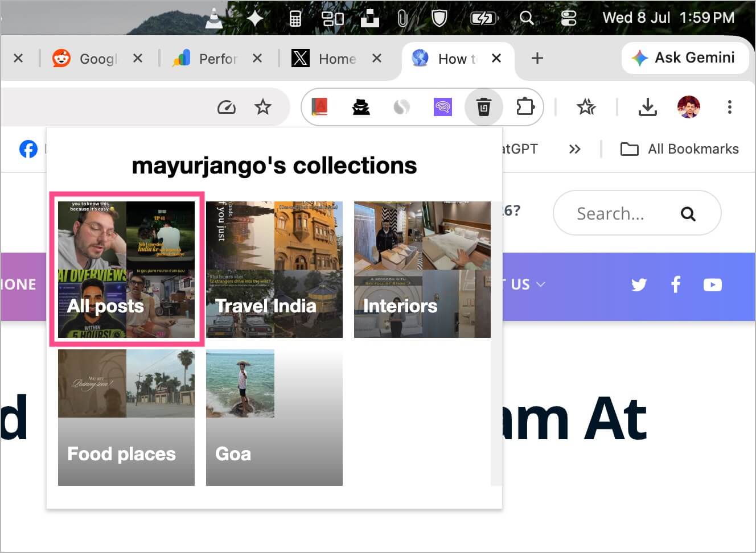
Task: Click the website Search field
Action: (637, 213)
